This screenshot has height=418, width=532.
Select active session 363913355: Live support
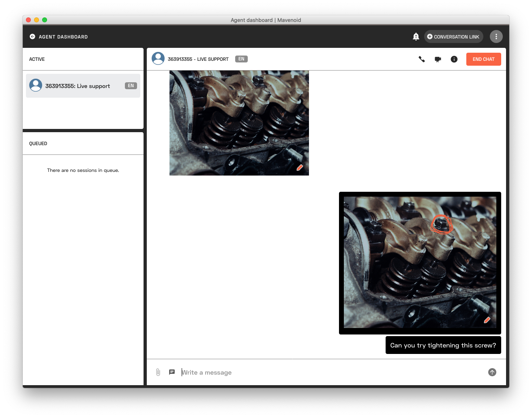[x=83, y=86]
